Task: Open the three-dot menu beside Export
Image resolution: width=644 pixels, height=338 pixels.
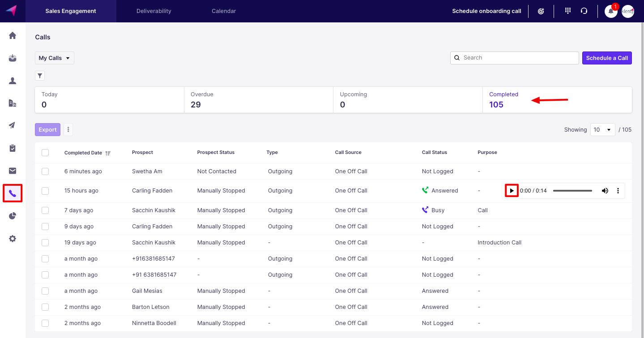Action: click(68, 130)
